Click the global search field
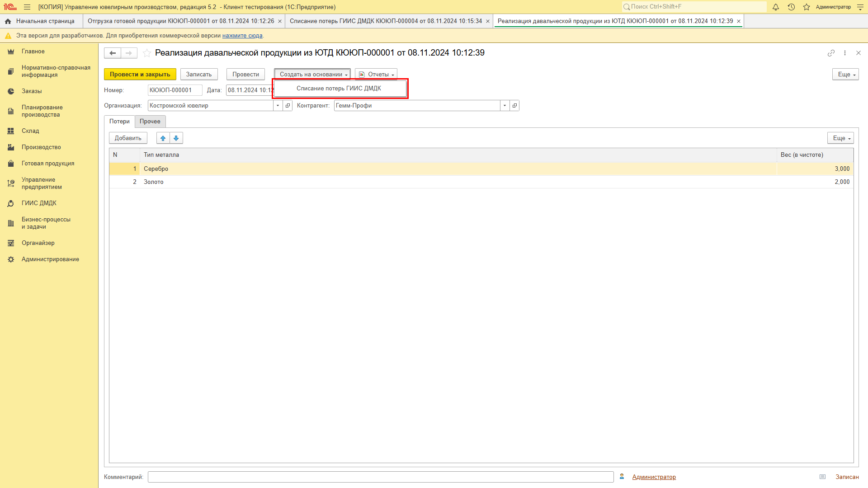868x488 pixels. (694, 7)
